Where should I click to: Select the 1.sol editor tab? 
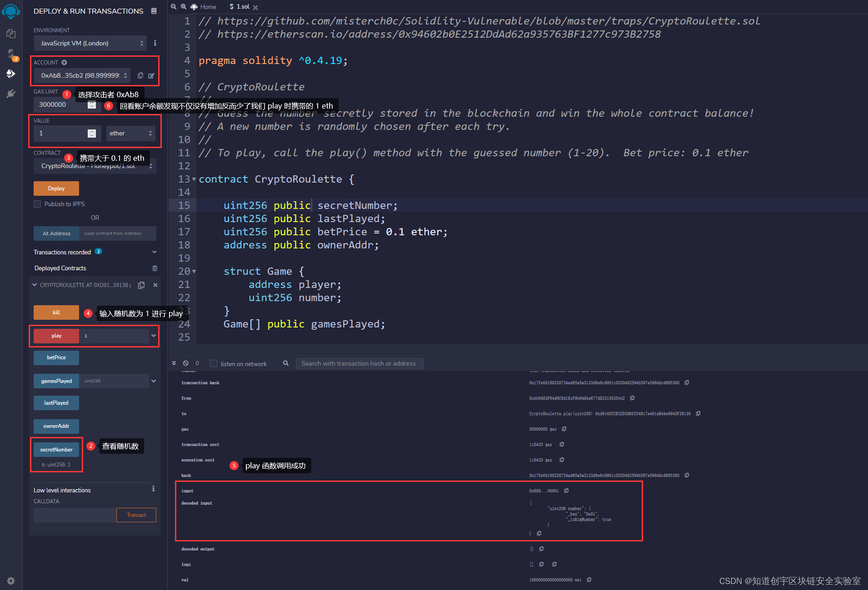240,7
